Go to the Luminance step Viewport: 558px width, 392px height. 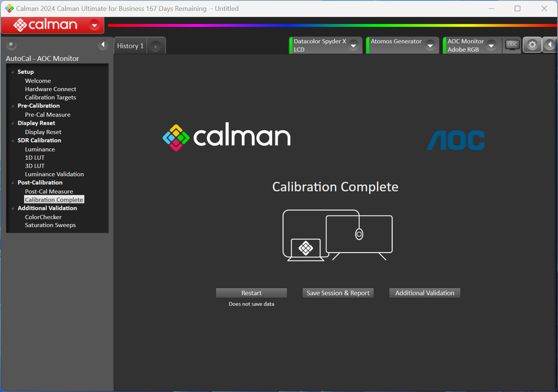(x=40, y=149)
